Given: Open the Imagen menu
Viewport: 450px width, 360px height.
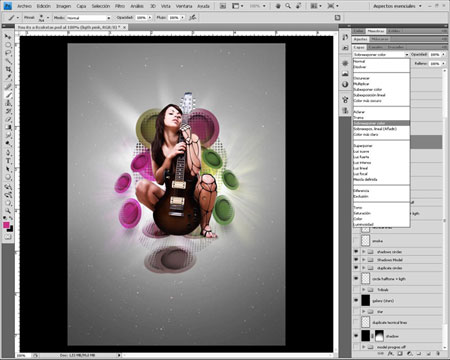Looking at the screenshot, I should pos(63,6).
